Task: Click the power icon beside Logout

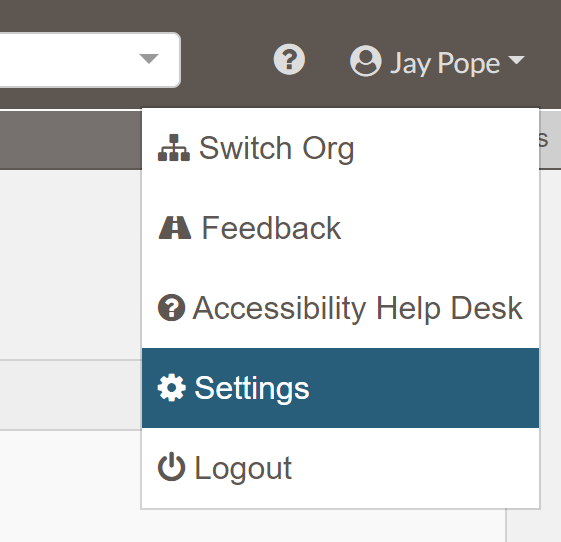Action: (171, 467)
